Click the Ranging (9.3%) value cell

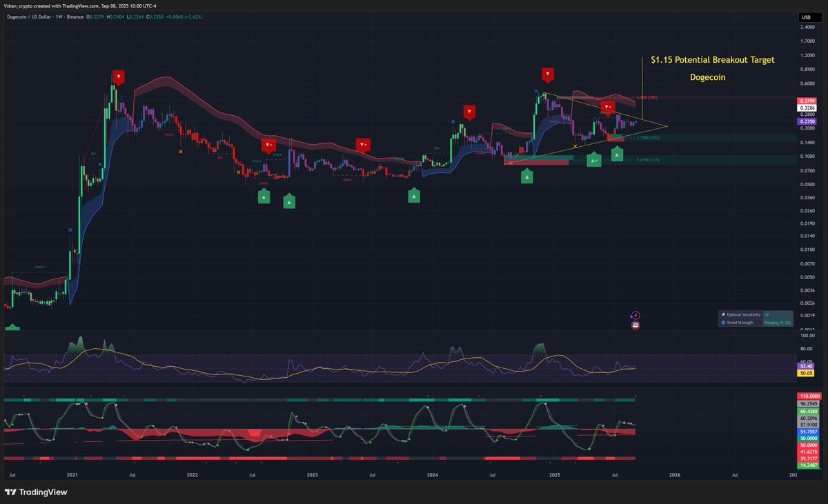tap(777, 322)
